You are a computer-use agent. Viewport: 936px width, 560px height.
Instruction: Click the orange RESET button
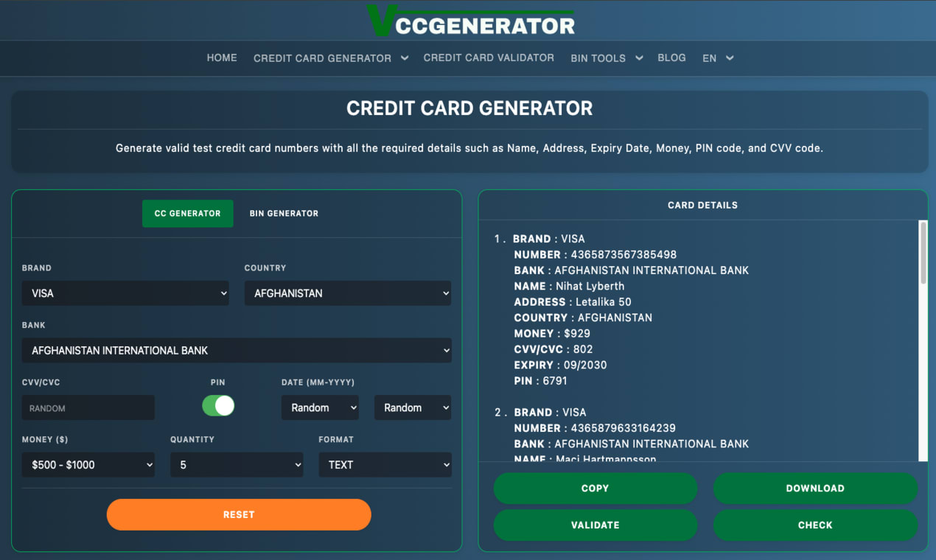pyautogui.click(x=239, y=514)
